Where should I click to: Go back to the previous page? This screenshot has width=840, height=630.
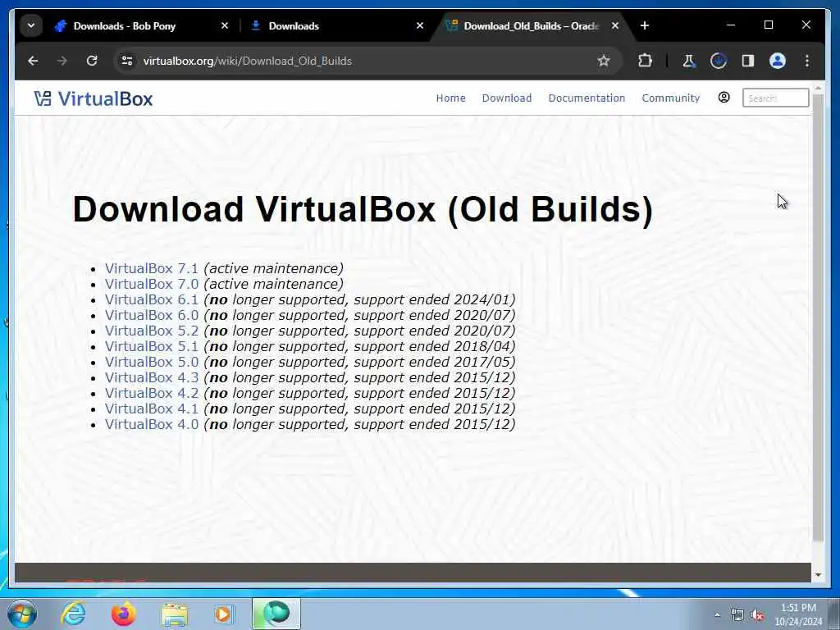pos(33,61)
